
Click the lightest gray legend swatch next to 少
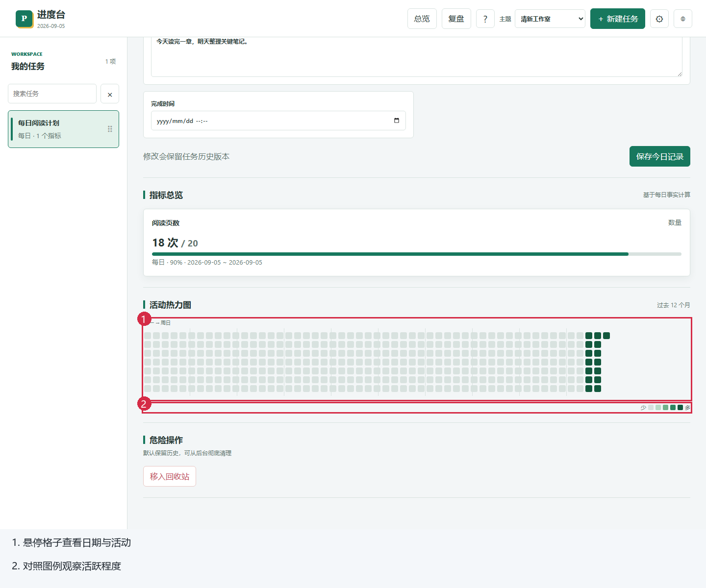pos(651,408)
